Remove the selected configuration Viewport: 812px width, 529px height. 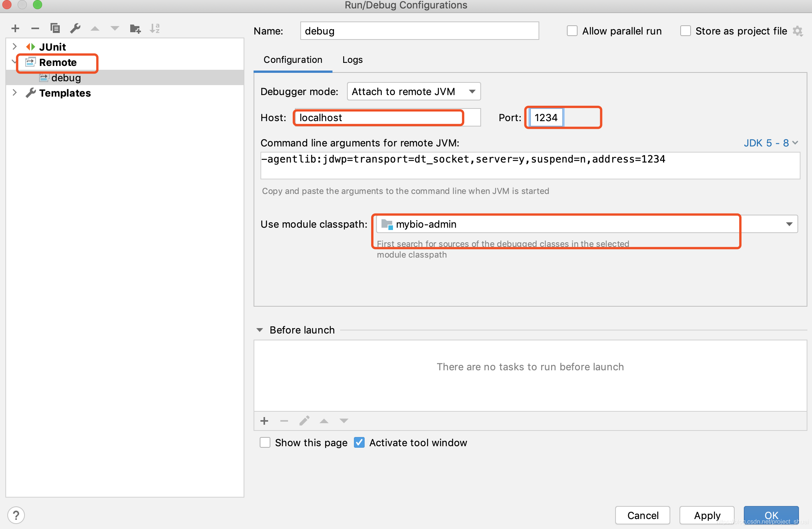[35, 28]
